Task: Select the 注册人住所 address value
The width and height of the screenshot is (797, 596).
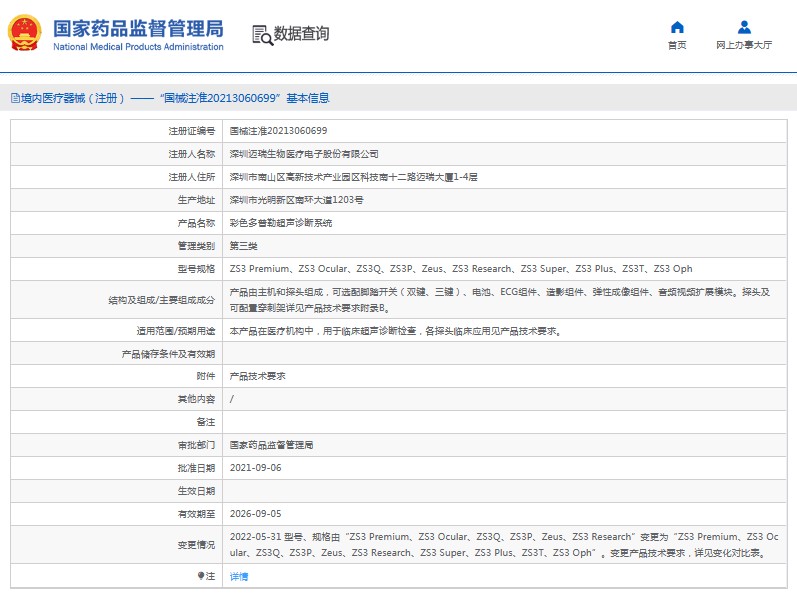Action: (353, 177)
